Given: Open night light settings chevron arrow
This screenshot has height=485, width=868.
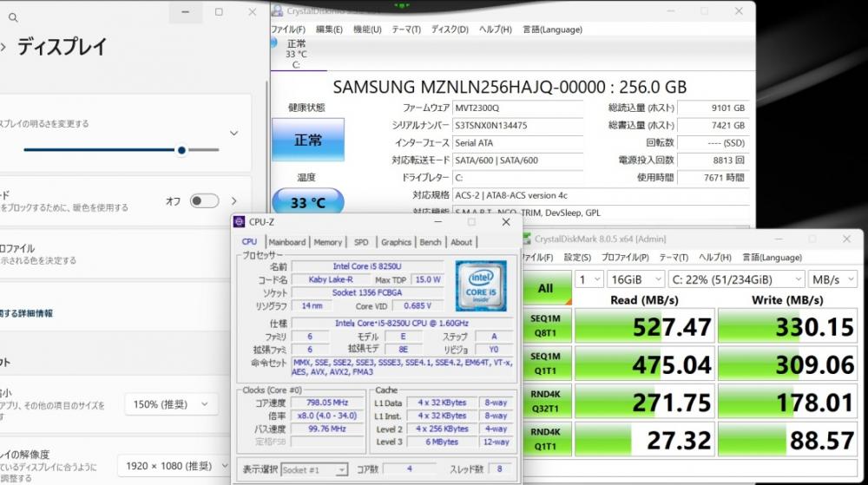Looking at the screenshot, I should click(x=234, y=200).
